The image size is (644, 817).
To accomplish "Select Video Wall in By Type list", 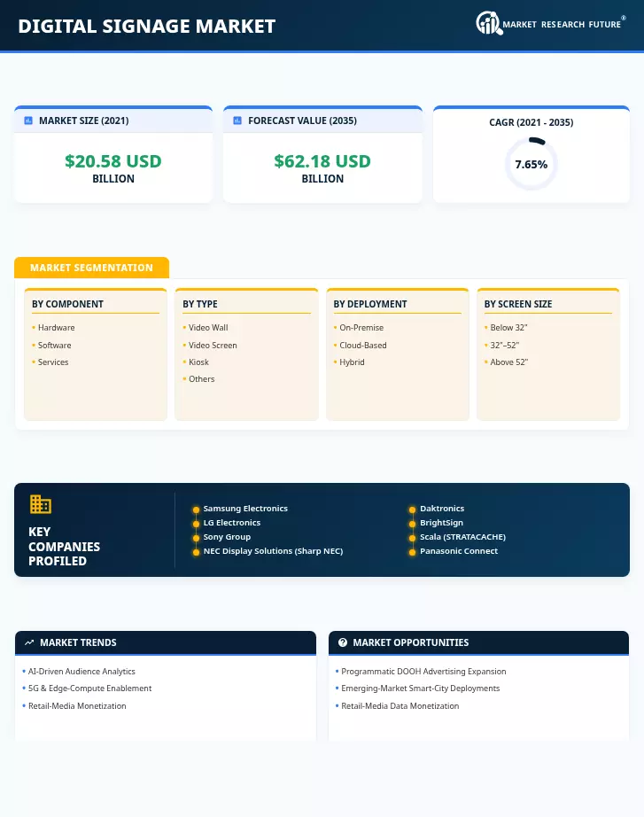I will point(208,328).
